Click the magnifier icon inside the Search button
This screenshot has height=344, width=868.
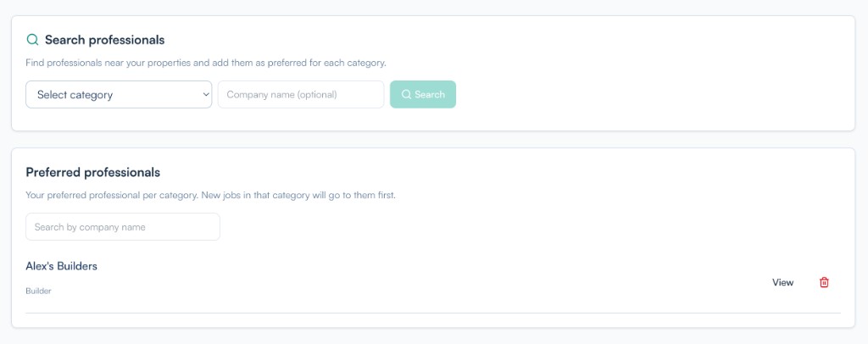[406, 95]
